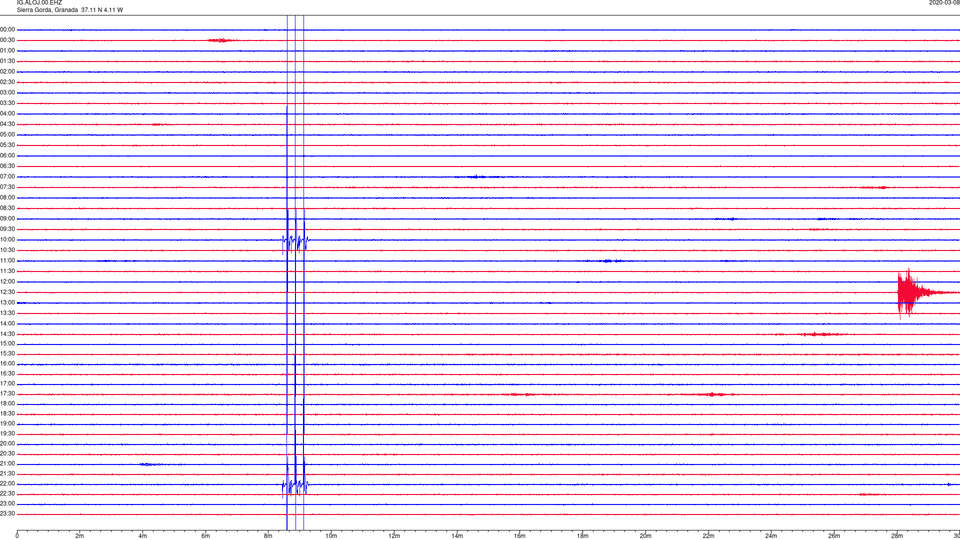960x540 pixels.
Task: Click the large red earthquake burst on 12:30 trace
Action: tap(917, 293)
